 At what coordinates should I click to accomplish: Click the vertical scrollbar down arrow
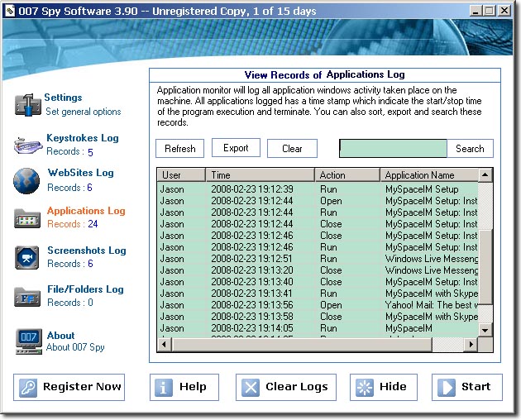(x=485, y=330)
